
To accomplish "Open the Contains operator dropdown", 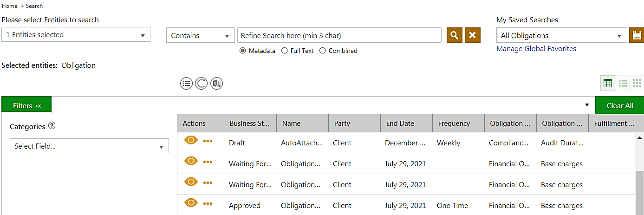I will (200, 35).
